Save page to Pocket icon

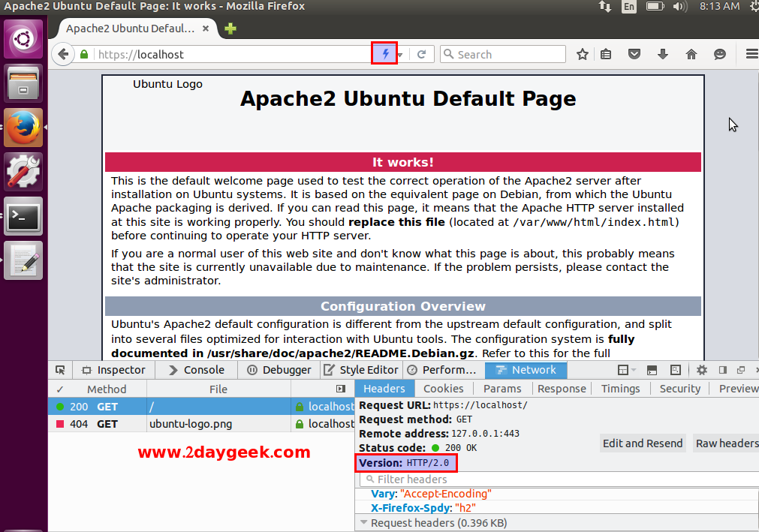point(634,54)
